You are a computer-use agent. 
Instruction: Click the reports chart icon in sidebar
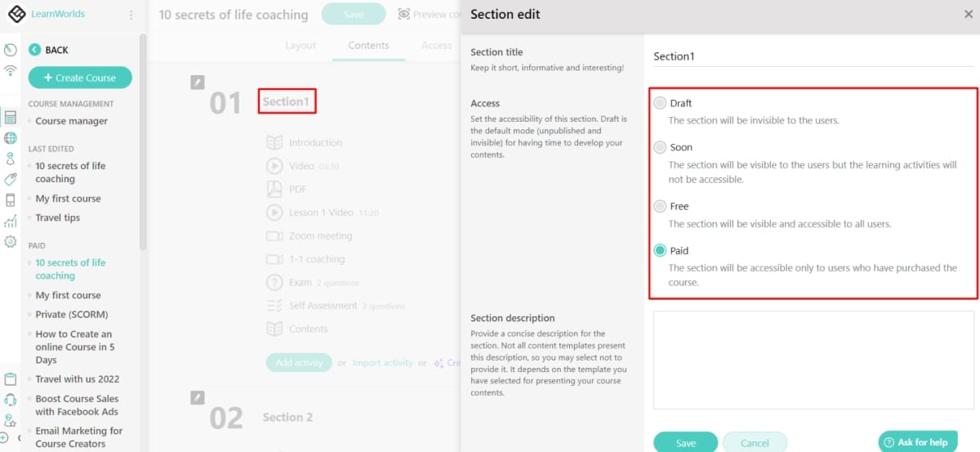point(11,222)
